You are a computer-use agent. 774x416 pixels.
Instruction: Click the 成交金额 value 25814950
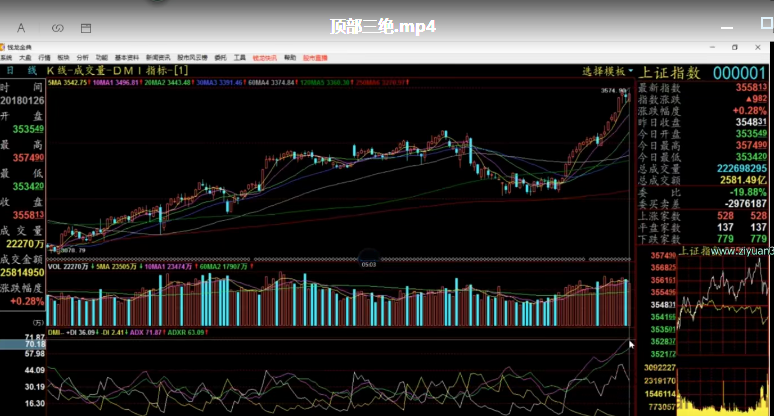pos(22,272)
